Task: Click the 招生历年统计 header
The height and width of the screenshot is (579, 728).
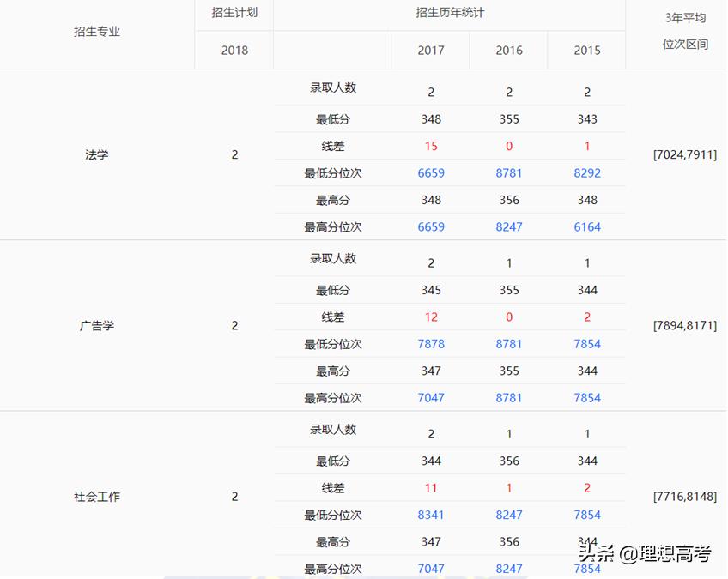Action: [452, 14]
